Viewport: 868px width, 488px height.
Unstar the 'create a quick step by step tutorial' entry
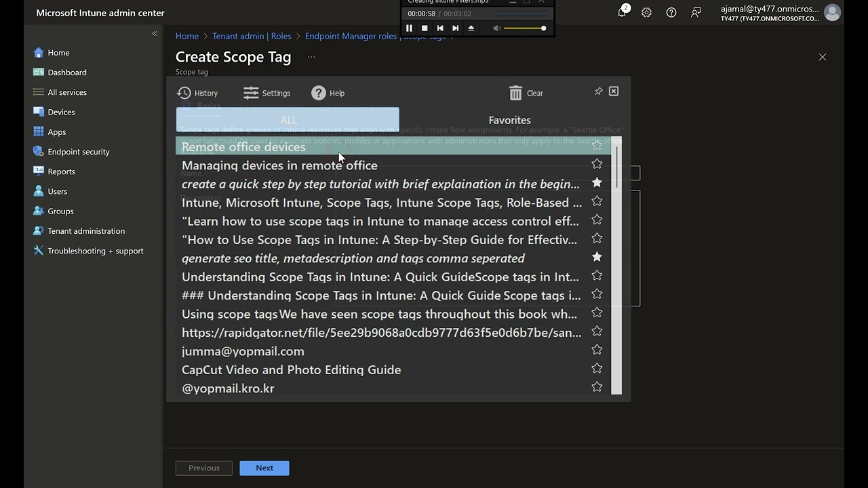coord(597,182)
